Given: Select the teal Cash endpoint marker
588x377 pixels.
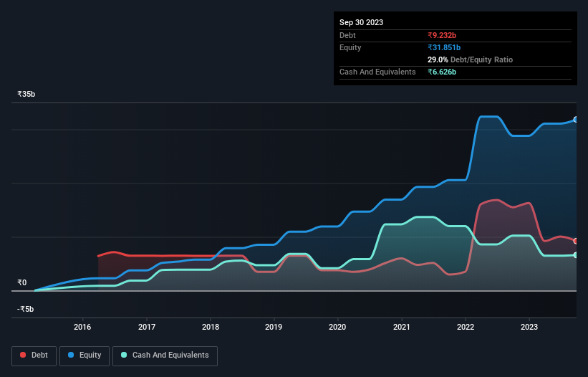Looking at the screenshot, I should (x=576, y=255).
